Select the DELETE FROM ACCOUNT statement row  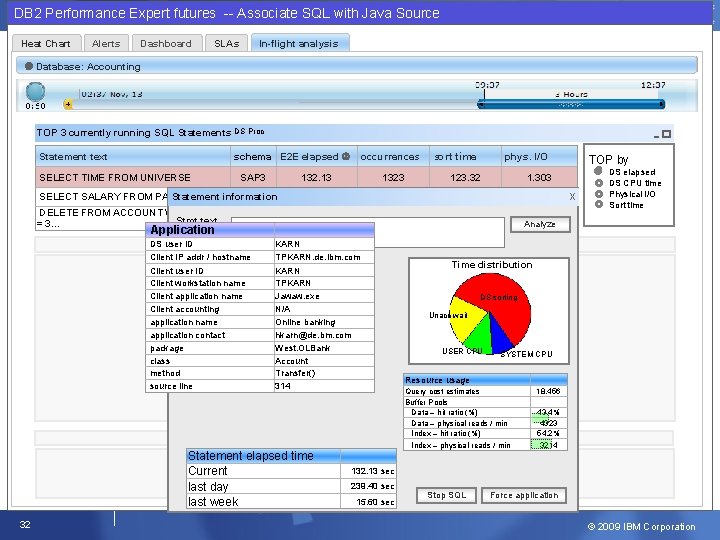tap(102, 218)
